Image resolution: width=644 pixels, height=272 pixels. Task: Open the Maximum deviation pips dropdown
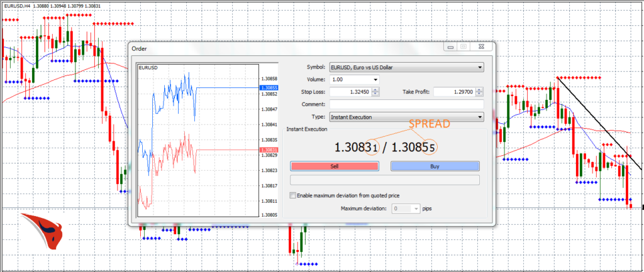click(415, 208)
